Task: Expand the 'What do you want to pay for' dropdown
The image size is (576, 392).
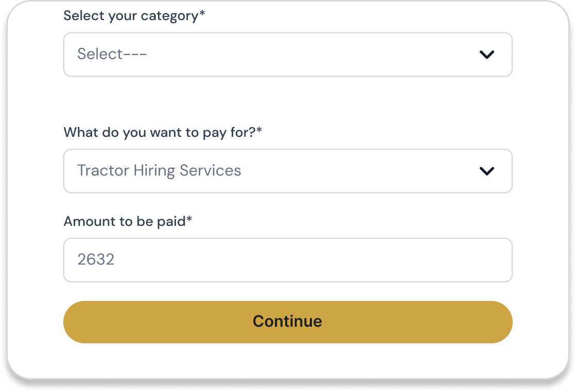Action: tap(287, 171)
